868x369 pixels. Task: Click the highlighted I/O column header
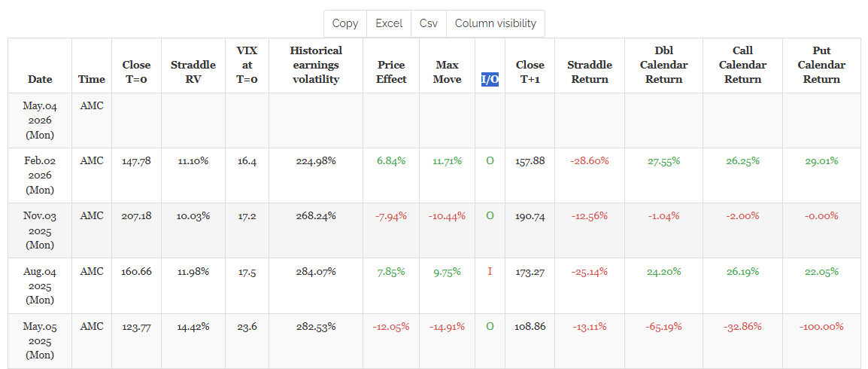(x=490, y=79)
